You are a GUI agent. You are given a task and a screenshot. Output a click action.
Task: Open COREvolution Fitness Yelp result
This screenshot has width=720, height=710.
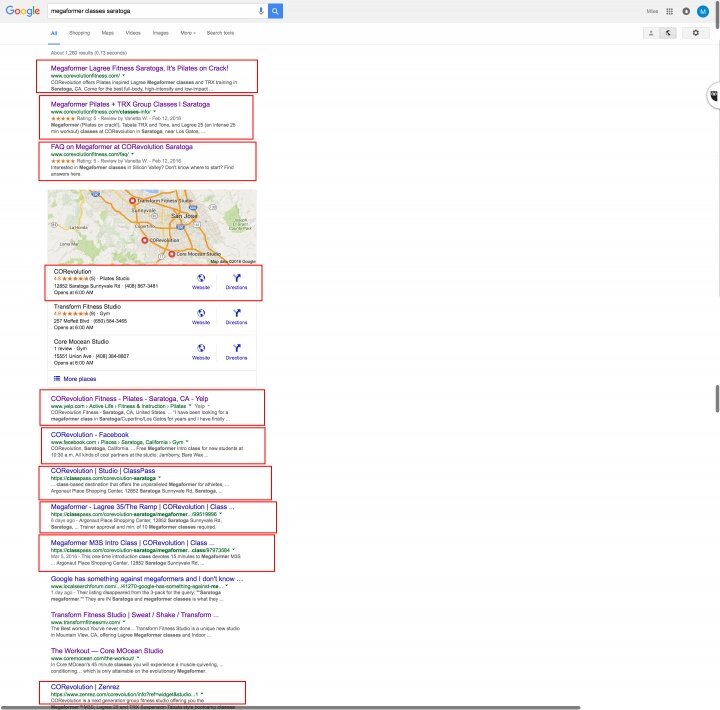point(129,399)
